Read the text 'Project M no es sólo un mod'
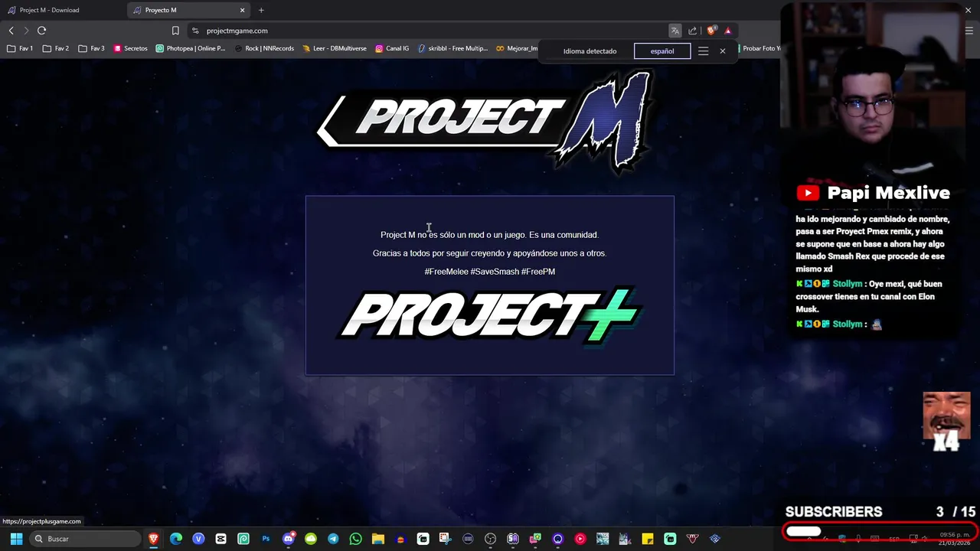980x551 pixels. point(433,235)
